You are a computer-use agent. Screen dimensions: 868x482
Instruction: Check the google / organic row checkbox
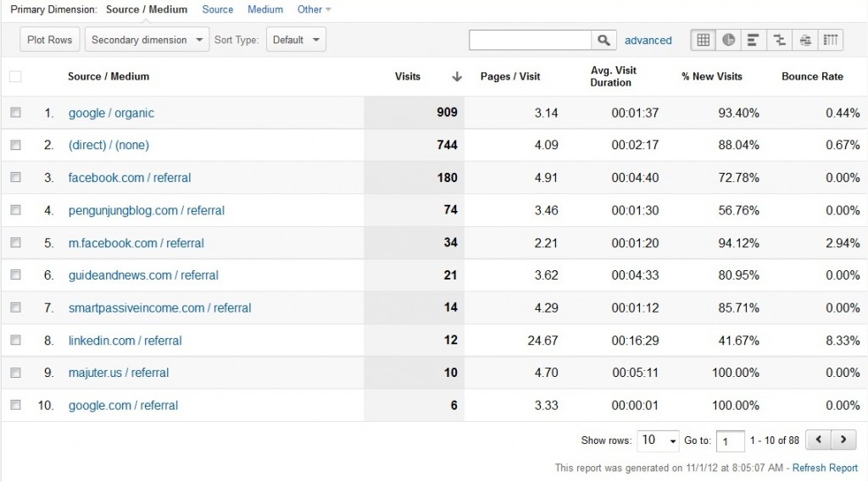(x=15, y=113)
